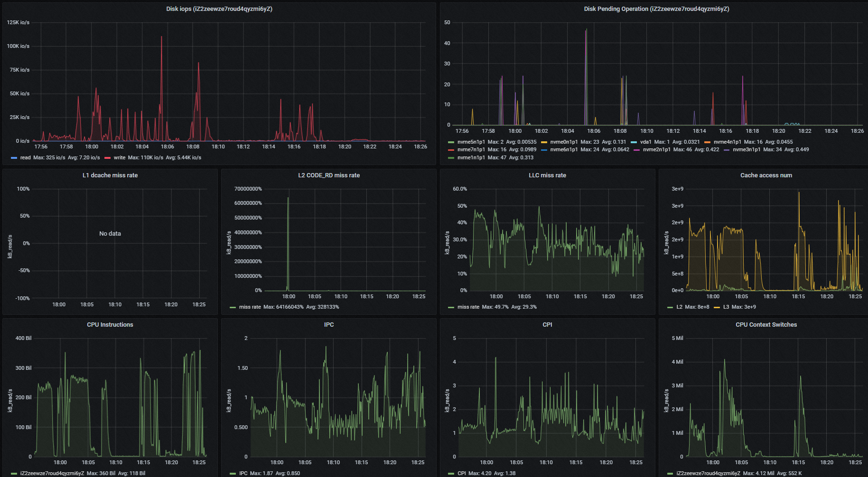868x477 pixels.
Task: Toggle nvme2n1p1 legend entry
Action: 656,150
